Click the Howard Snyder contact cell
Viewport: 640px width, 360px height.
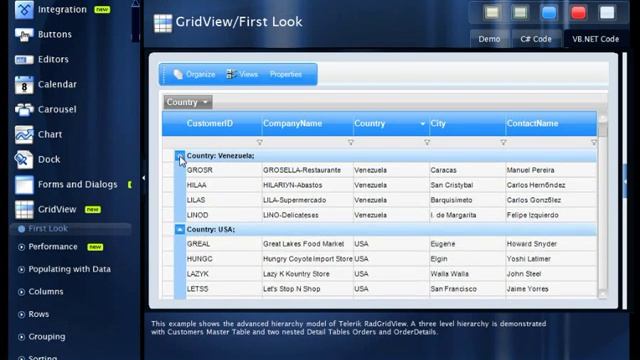(551, 244)
